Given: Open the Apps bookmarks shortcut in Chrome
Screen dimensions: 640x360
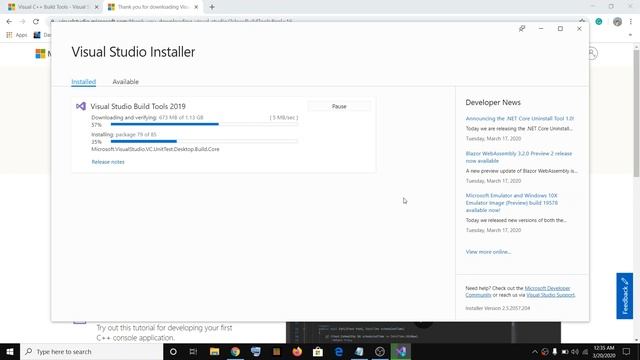Looking at the screenshot, I should tap(17, 35).
